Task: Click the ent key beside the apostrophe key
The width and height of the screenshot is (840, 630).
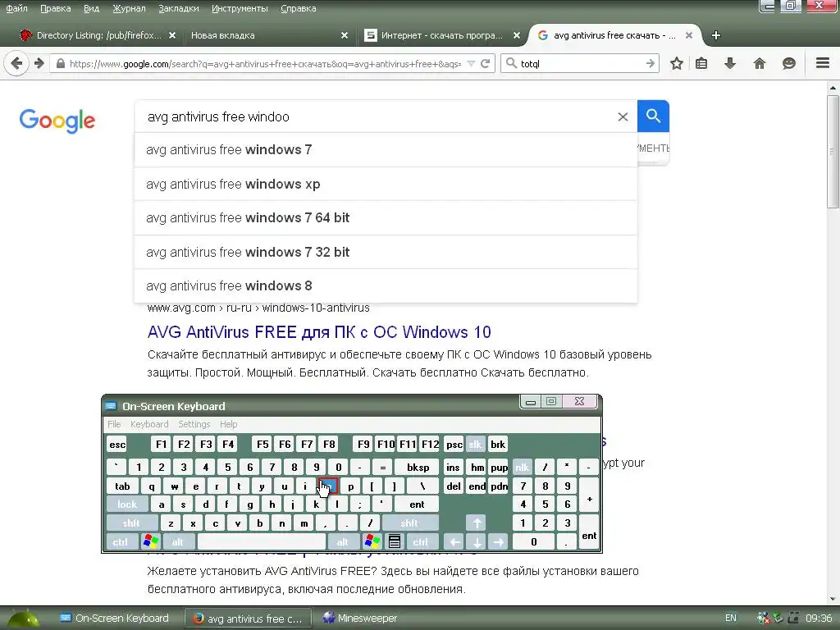Action: [x=417, y=504]
